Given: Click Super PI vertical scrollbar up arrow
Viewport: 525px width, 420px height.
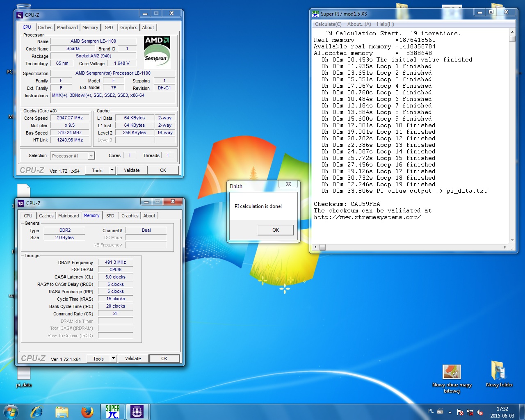Looking at the screenshot, I should pyautogui.click(x=512, y=32).
